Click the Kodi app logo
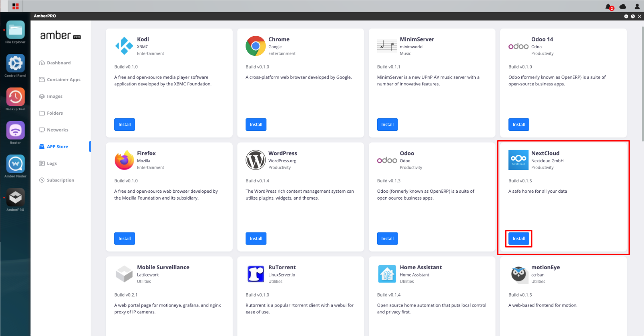This screenshot has width=644, height=336. tap(124, 46)
